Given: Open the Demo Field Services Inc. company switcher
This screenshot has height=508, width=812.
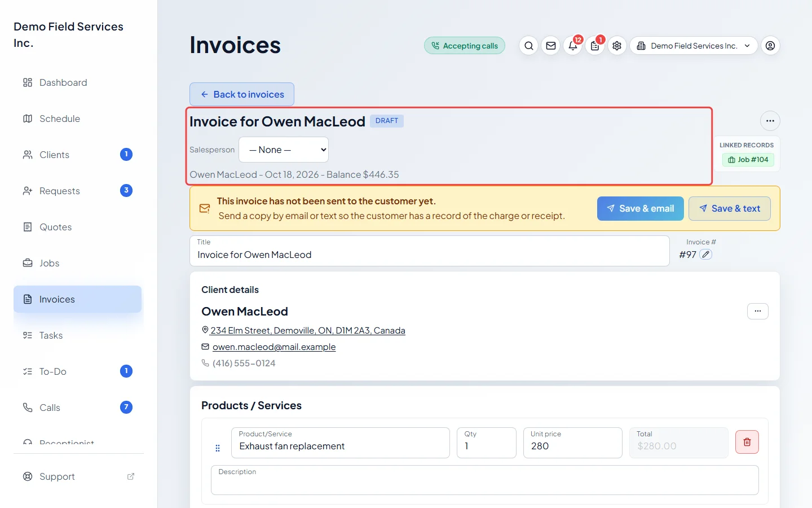Looking at the screenshot, I should click(x=694, y=46).
